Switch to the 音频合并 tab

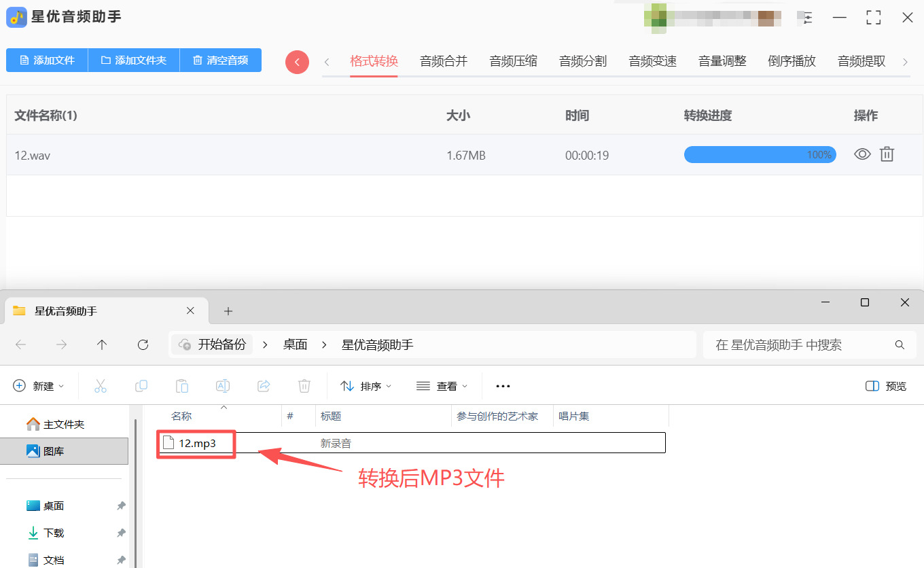pos(443,61)
